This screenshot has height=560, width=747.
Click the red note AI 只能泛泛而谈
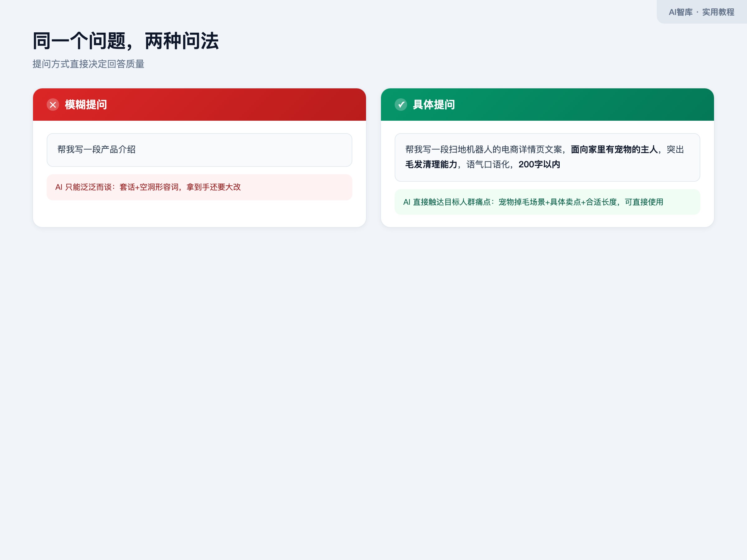click(x=199, y=187)
